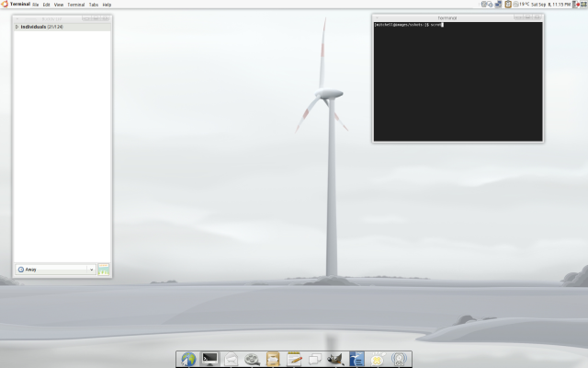Open the yellow X speech bubble dock icon
Screen dimensions: 588x368
click(x=378, y=360)
